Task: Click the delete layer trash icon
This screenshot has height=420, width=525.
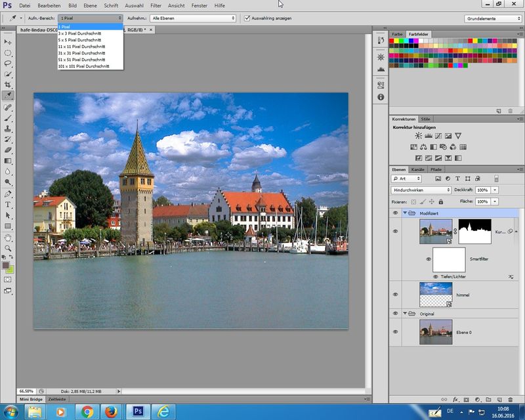Action: [510, 399]
